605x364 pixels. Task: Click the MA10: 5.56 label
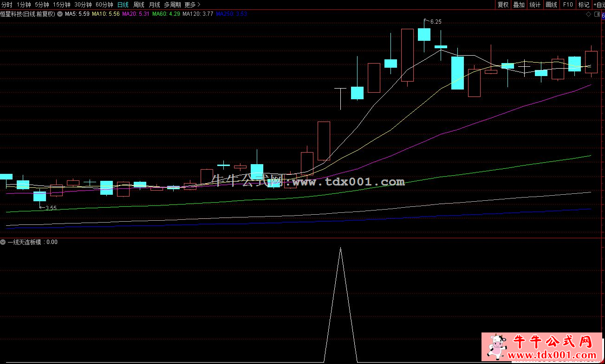point(106,14)
